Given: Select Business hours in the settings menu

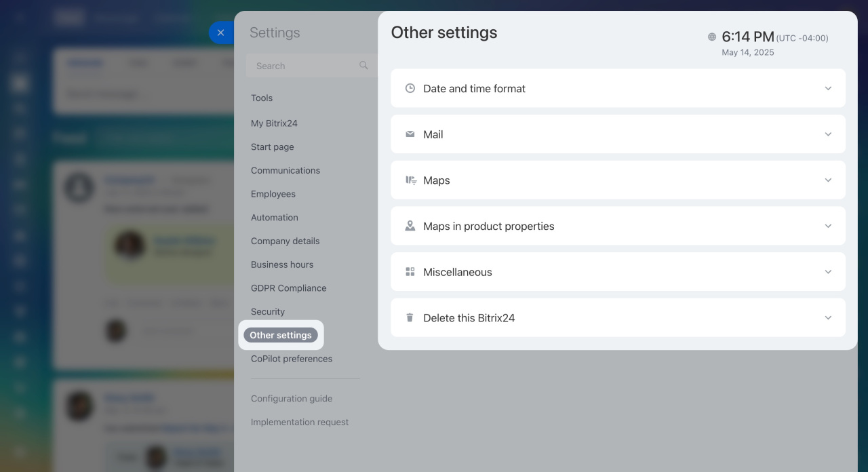Looking at the screenshot, I should click(x=282, y=264).
